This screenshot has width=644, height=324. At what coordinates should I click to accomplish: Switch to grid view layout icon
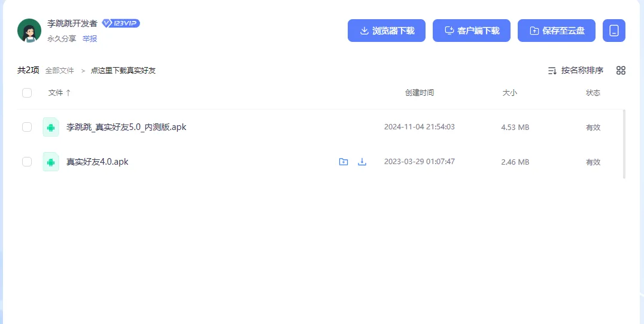pyautogui.click(x=621, y=70)
